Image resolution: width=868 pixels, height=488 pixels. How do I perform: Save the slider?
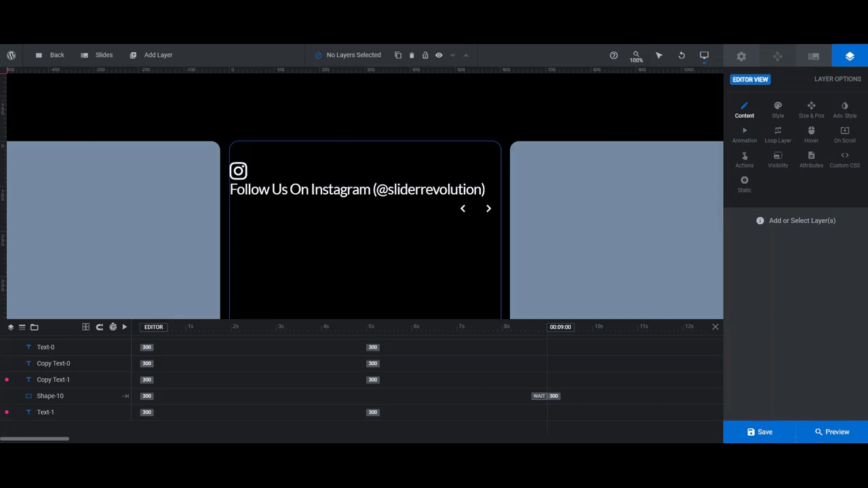[x=759, y=432]
